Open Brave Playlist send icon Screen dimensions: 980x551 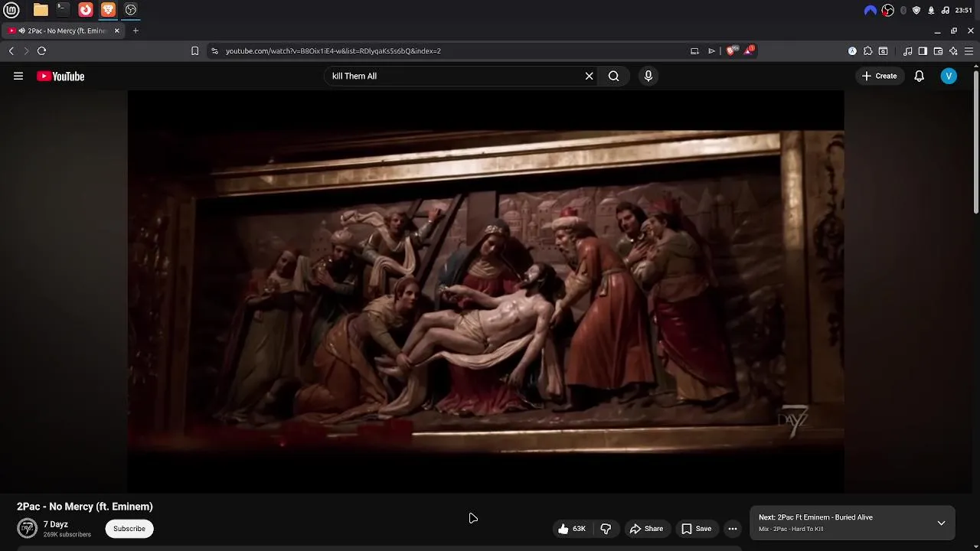click(711, 51)
